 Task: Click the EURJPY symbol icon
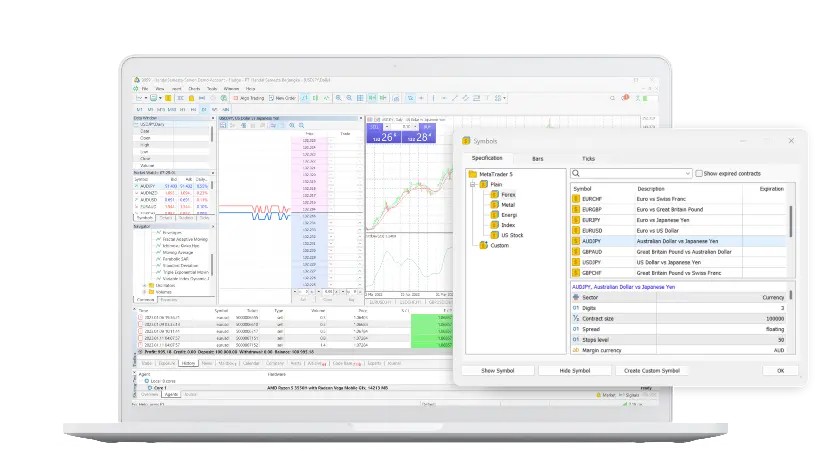tap(576, 220)
